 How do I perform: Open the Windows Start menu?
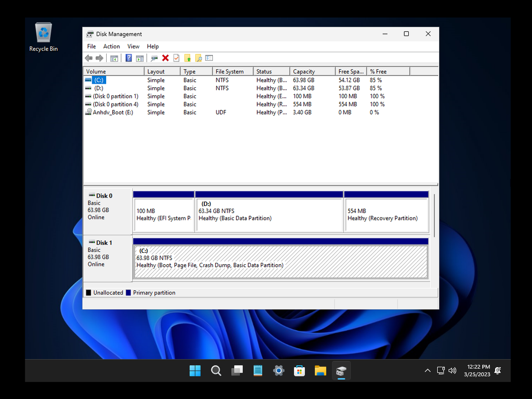click(x=195, y=371)
